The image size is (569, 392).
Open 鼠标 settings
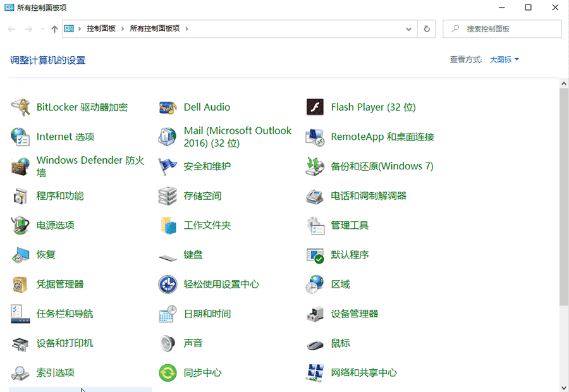coord(340,343)
